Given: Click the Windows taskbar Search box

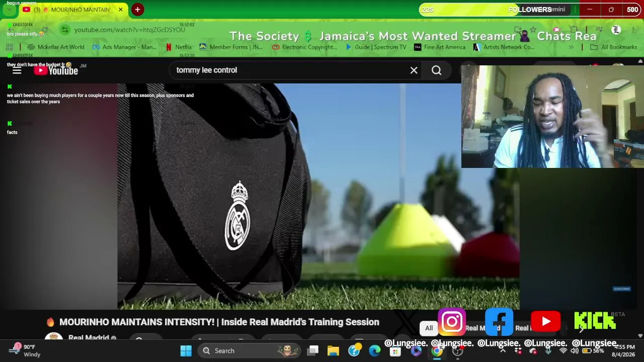Looking at the screenshot, I should pos(249,351).
